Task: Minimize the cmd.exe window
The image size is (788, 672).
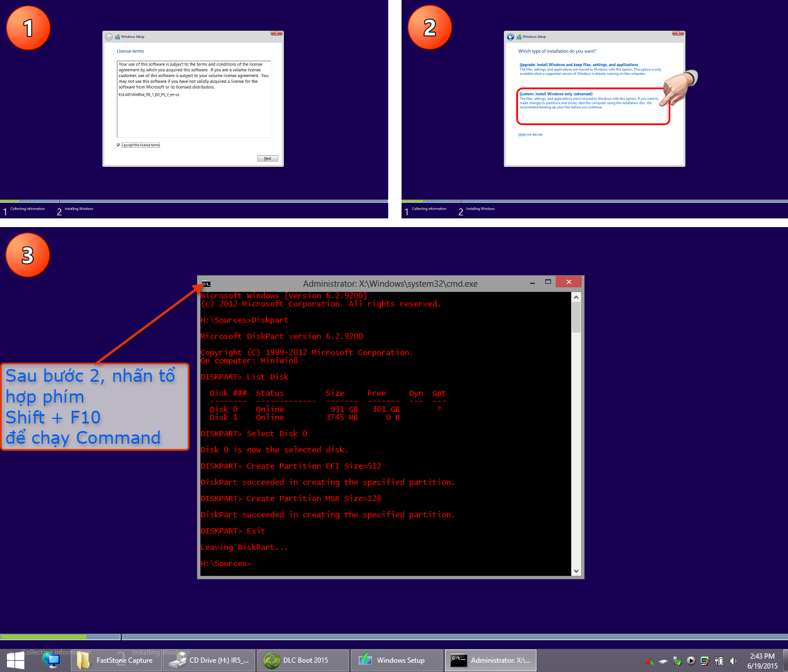Action: [532, 283]
